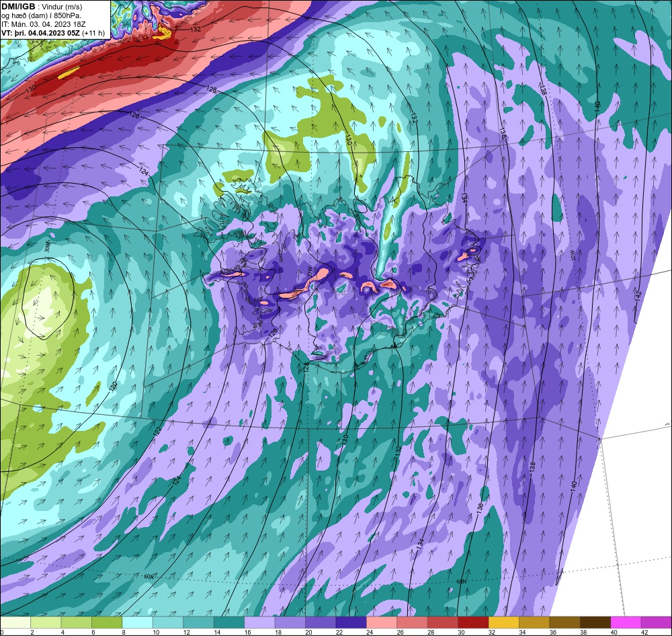Select the 10–12 m/s light teal swatch
Screen dimensions: 672x636
pos(168,623)
